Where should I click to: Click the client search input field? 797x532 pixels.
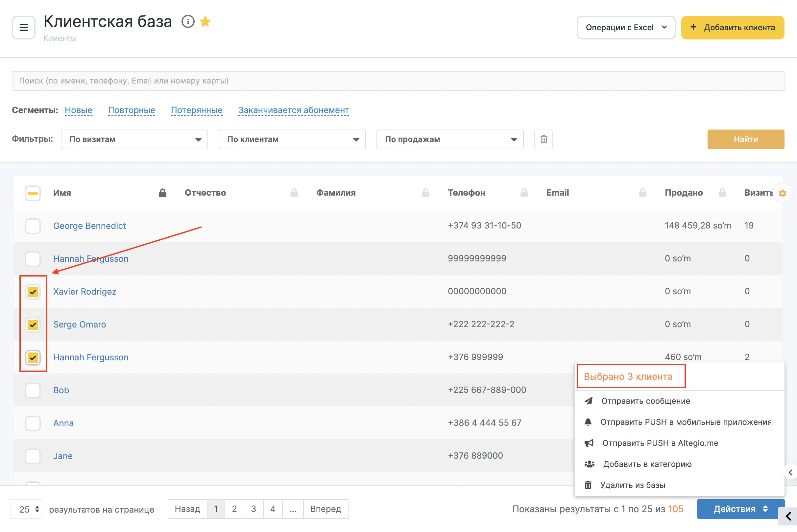pos(398,81)
